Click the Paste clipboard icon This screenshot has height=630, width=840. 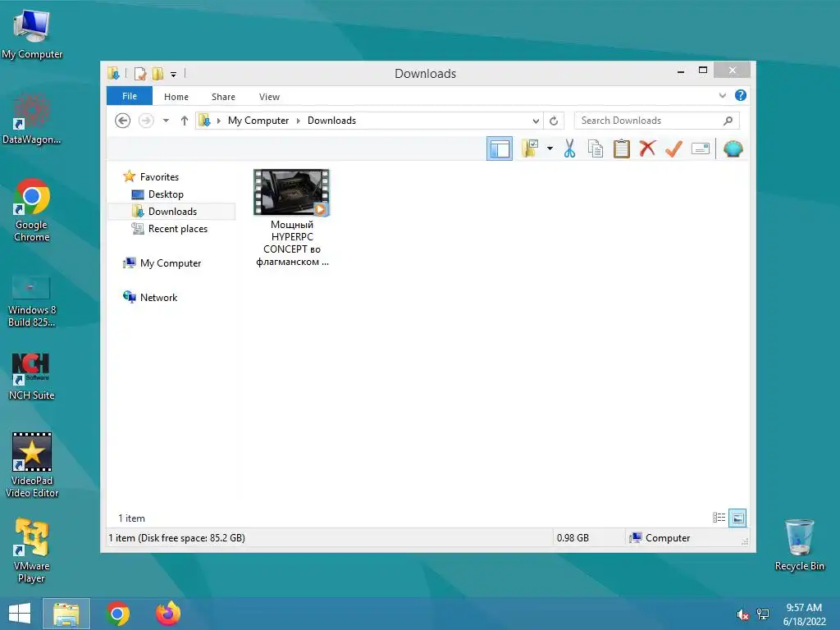click(622, 148)
